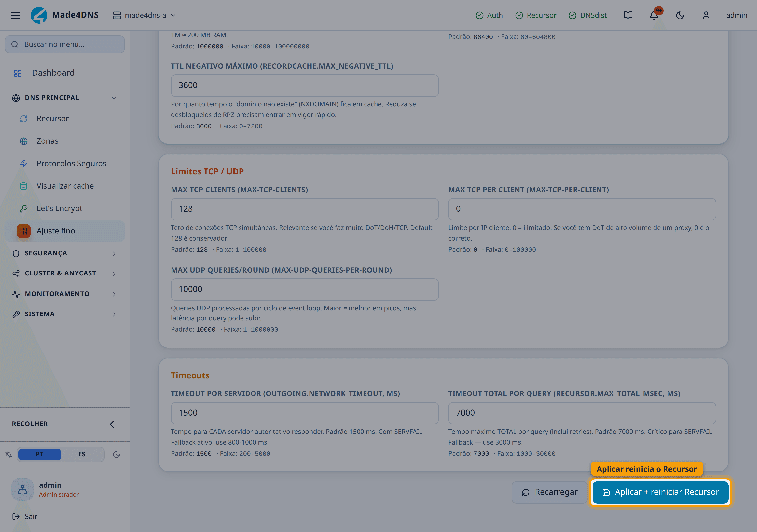Image resolution: width=757 pixels, height=532 pixels.
Task: Switch language to PT
Action: [40, 455]
